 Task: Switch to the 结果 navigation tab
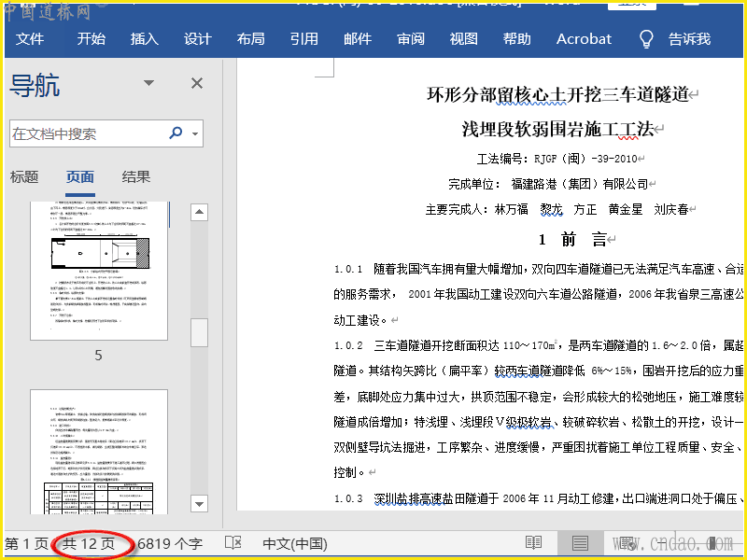pyautogui.click(x=136, y=177)
